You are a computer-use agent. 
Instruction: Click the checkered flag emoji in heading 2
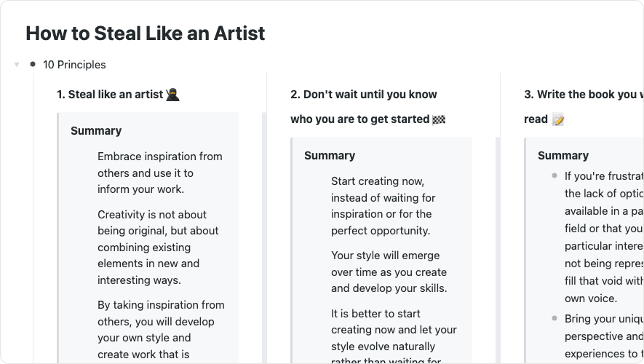pyautogui.click(x=438, y=119)
